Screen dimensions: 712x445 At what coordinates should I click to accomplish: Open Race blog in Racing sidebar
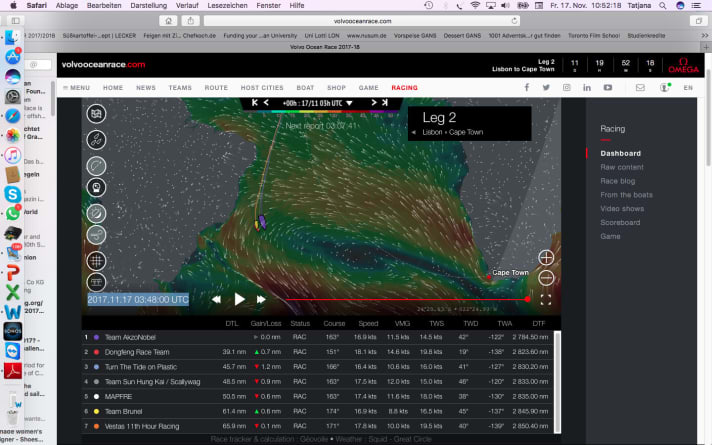(x=618, y=181)
